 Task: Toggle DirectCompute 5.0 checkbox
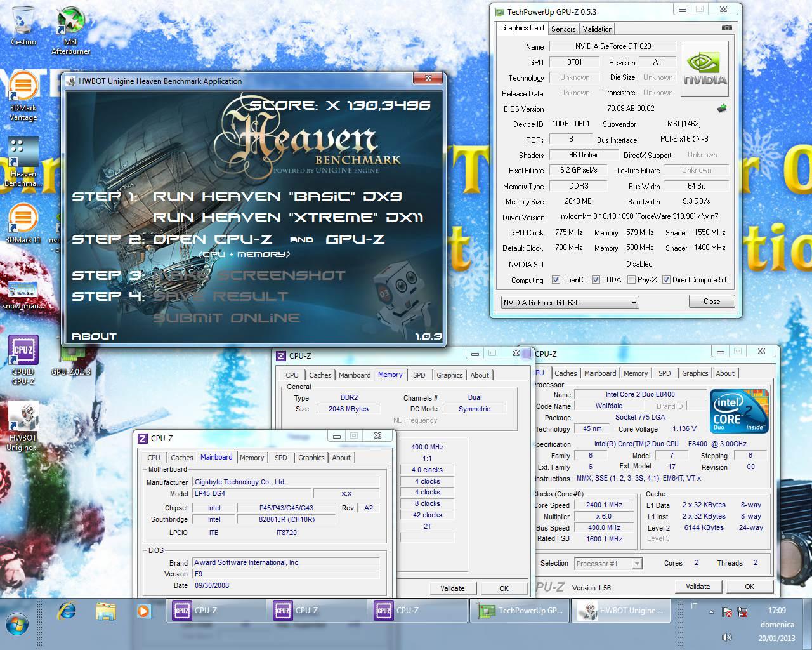666,280
